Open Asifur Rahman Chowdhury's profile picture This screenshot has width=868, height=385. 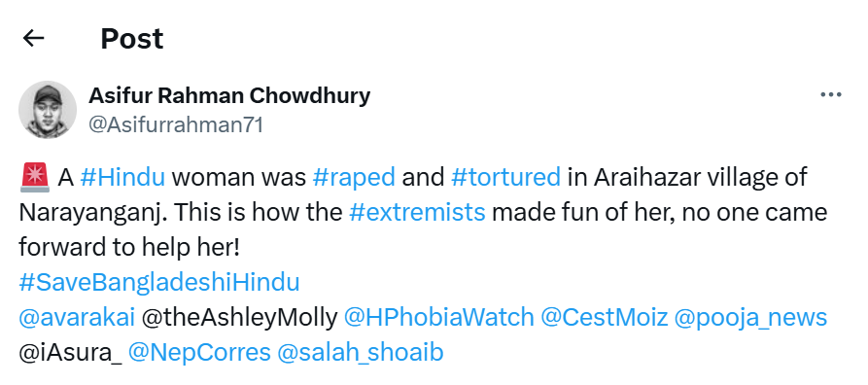pos(48,110)
